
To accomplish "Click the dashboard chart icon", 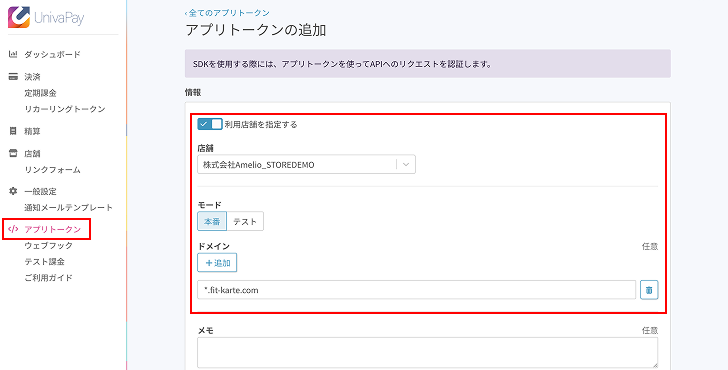I will tap(13, 54).
